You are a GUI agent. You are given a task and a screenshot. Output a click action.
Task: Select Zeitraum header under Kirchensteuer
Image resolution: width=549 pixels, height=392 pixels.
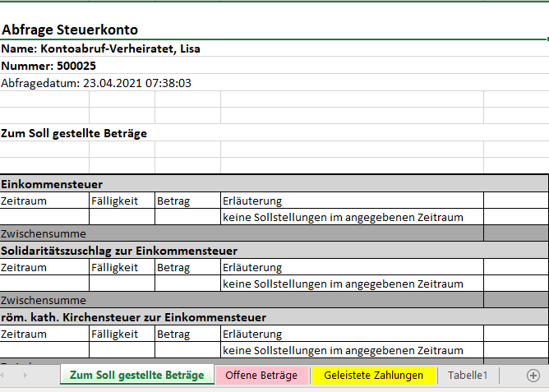(44, 334)
